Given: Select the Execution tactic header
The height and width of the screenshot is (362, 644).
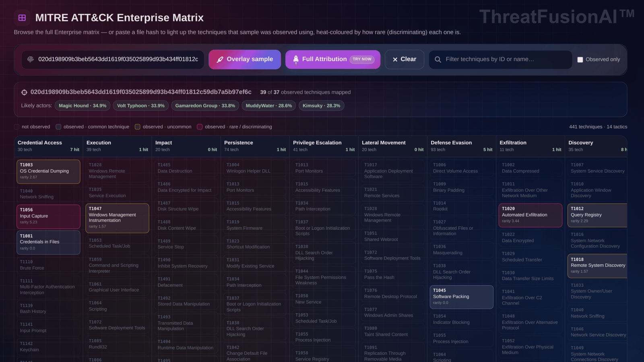Looking at the screenshot, I should tap(117, 146).
